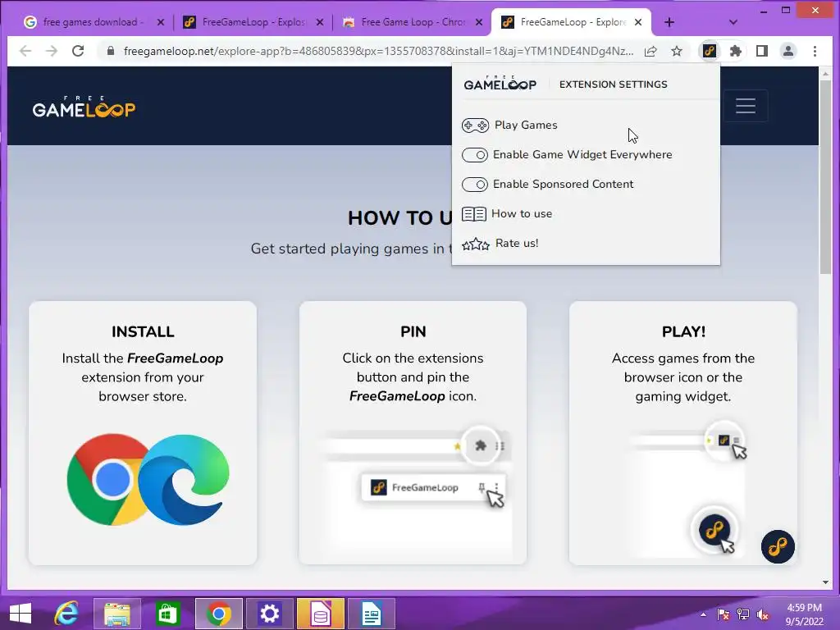
Task: Go forward with the forward arrow
Action: [x=52, y=51]
